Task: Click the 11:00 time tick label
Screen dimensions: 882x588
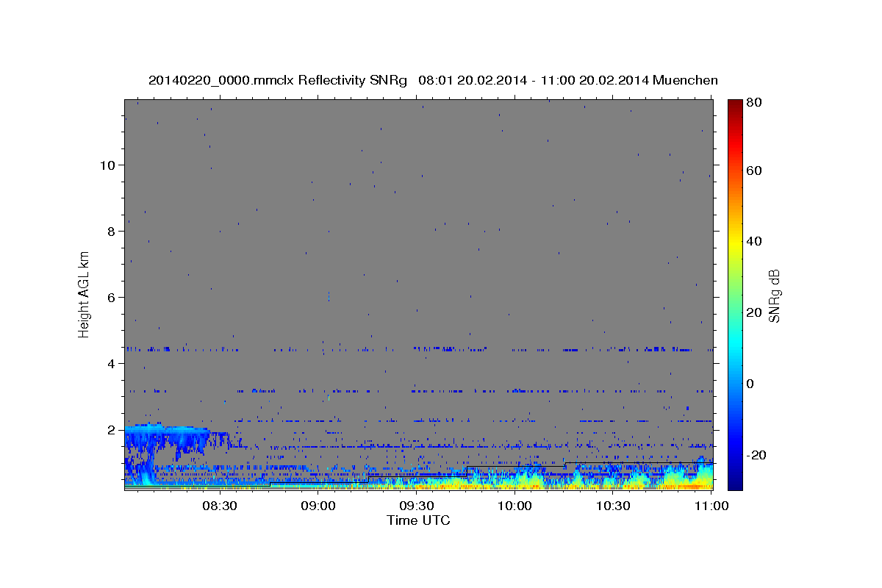Action: coord(711,506)
